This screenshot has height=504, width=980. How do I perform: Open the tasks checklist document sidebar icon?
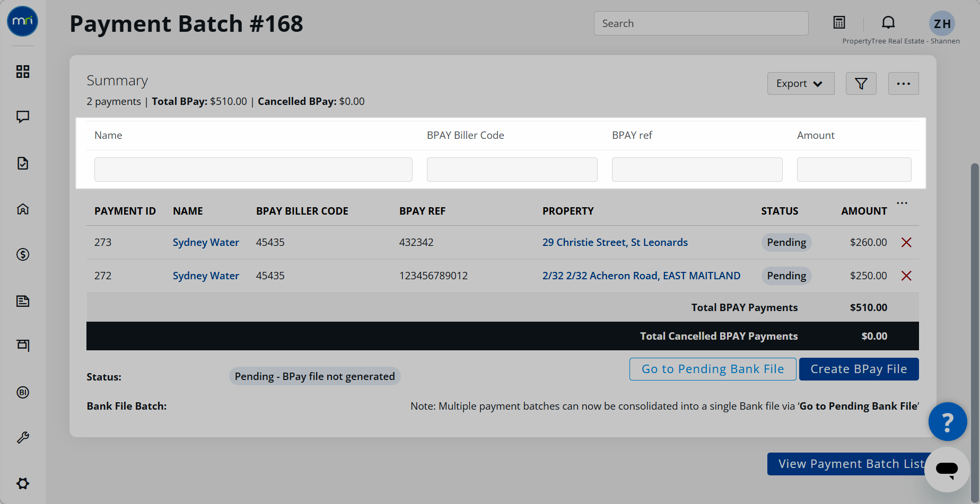[23, 163]
